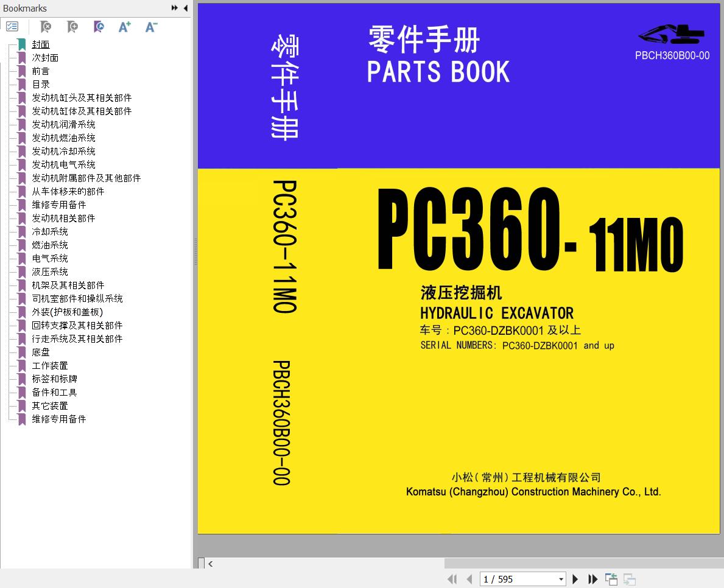Click bookmark icon beside 前言
724x588 pixels.
22,72
